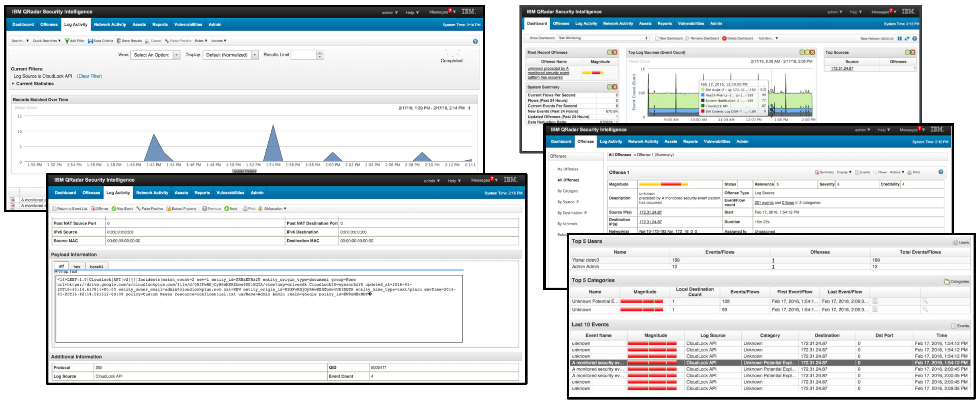
Task: Click the Return to Event List icon
Action: (x=54, y=209)
